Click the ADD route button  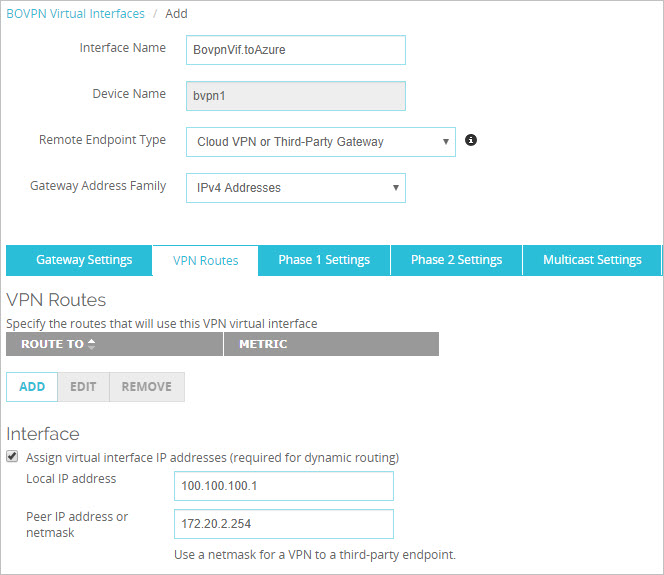32,387
